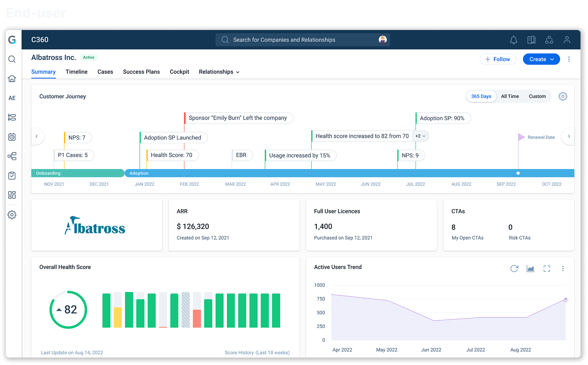Click the Customer Journey settings gear

pyautogui.click(x=563, y=96)
